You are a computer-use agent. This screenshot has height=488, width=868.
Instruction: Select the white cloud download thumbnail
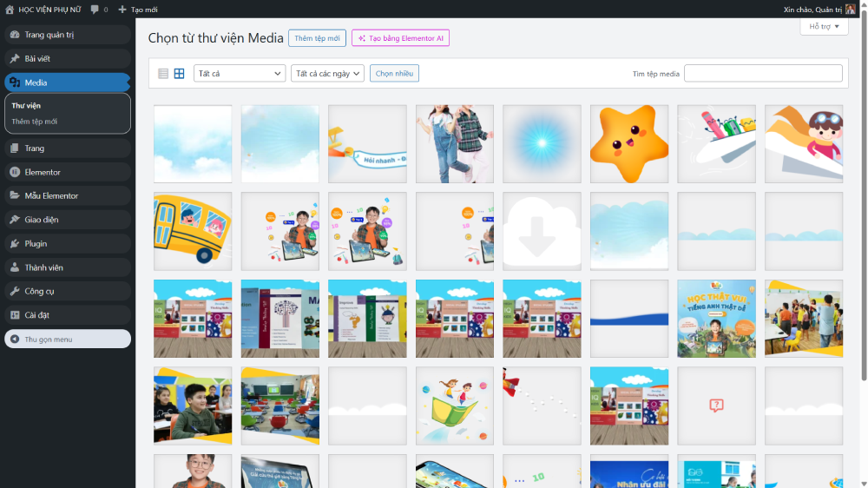(x=542, y=231)
